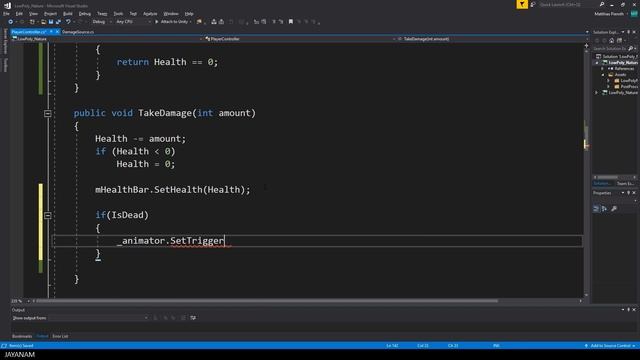Click the bookmark toolbar icon

click(291, 22)
